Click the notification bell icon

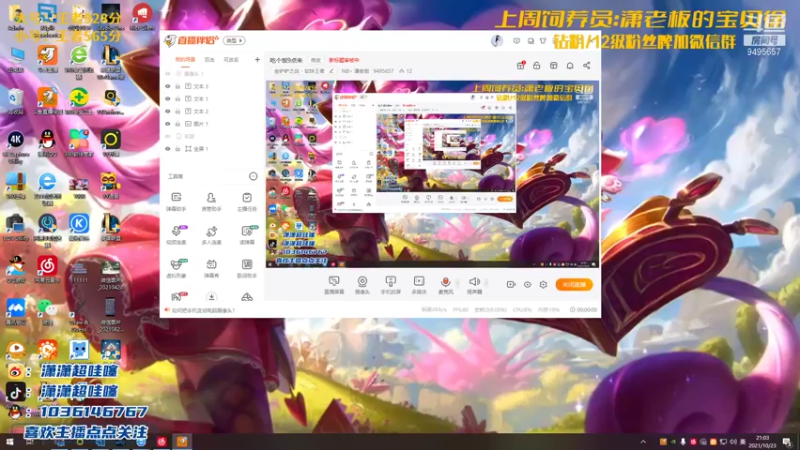pyautogui.click(x=570, y=65)
